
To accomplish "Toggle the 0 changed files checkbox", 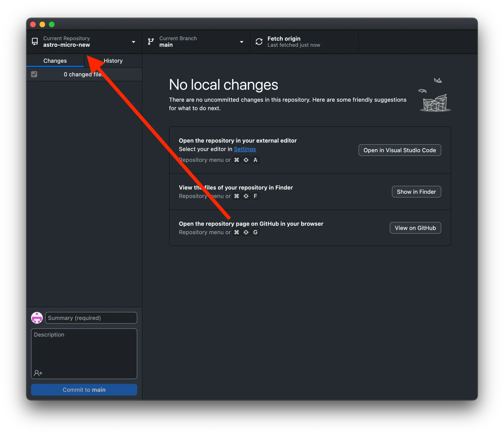I will coord(34,74).
